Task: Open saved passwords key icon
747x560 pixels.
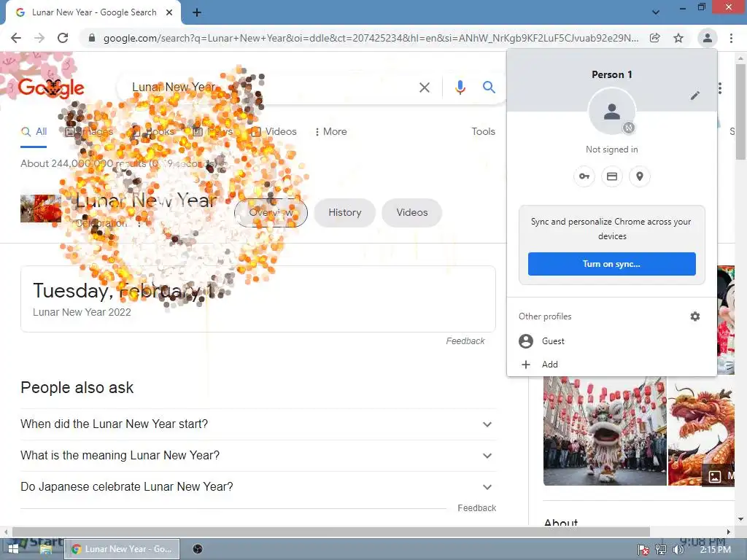Action: pos(584,176)
